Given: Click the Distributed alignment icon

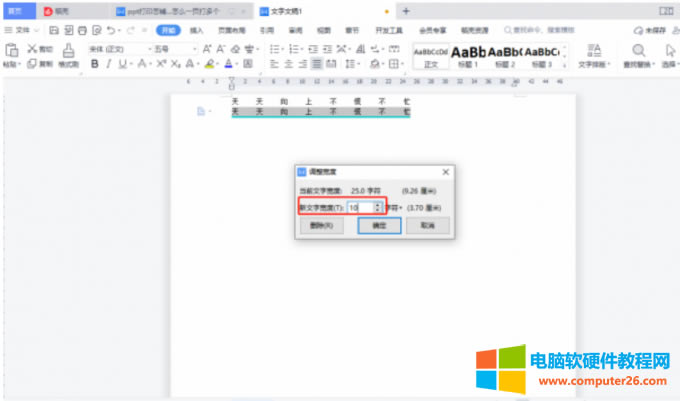Looking at the screenshot, I should pyautogui.click(x=331, y=64).
